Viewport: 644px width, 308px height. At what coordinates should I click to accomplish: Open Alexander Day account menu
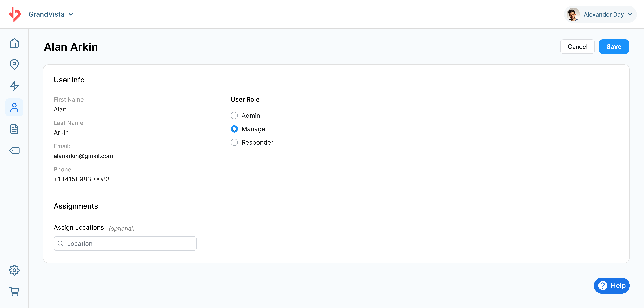coord(603,15)
